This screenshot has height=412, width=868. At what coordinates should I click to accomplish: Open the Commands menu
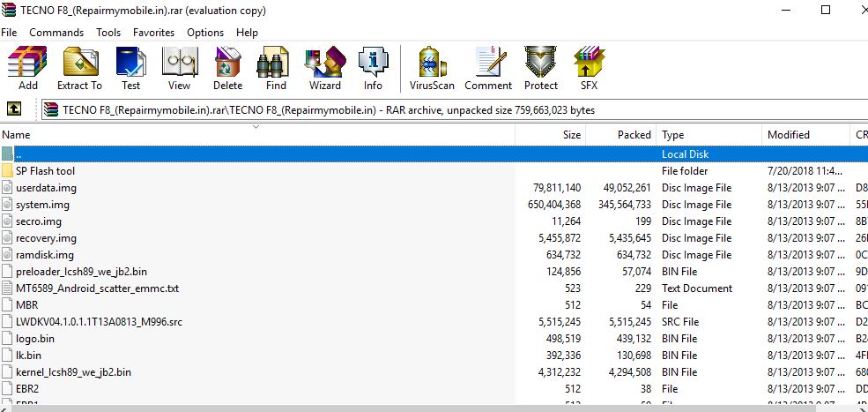pos(56,33)
